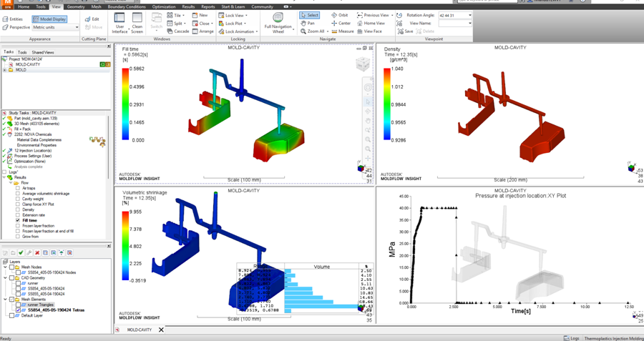Select the MOLD-CAVITY study in project tree
The image size is (644, 341).
(x=27, y=64)
